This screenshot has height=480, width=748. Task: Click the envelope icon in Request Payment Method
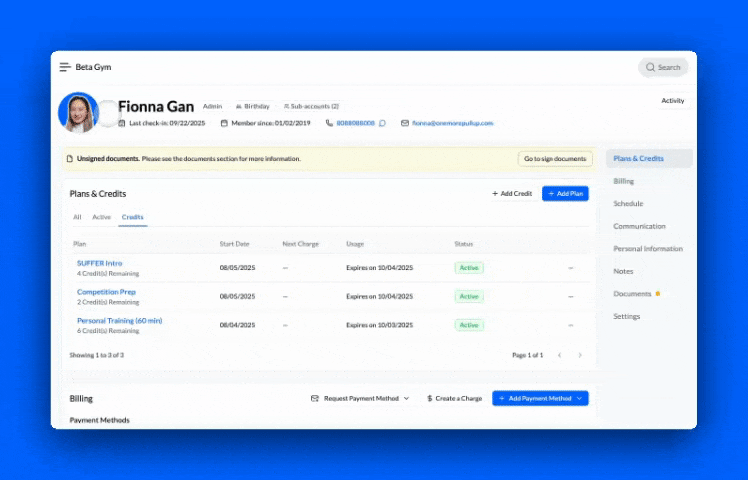314,398
